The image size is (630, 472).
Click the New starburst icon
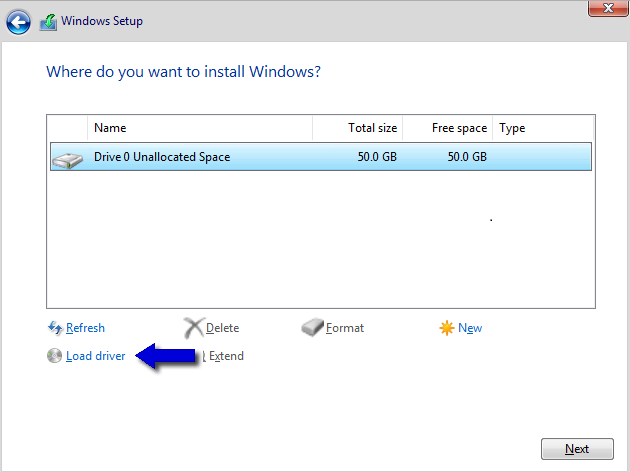pos(447,328)
